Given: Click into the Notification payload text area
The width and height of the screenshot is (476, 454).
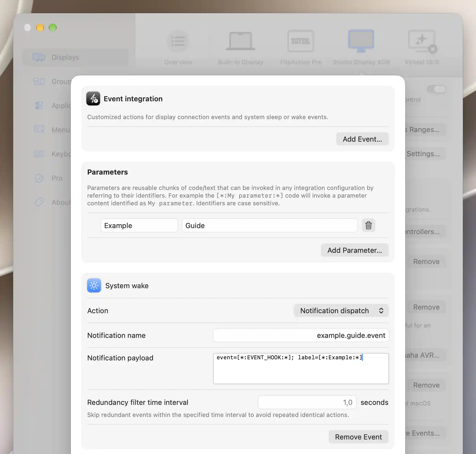Looking at the screenshot, I should (x=301, y=368).
